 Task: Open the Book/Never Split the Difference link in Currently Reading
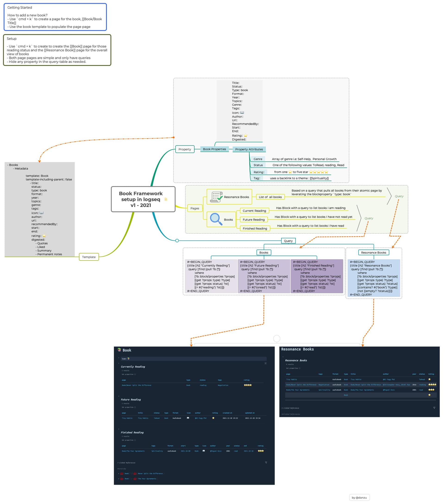pos(136,385)
